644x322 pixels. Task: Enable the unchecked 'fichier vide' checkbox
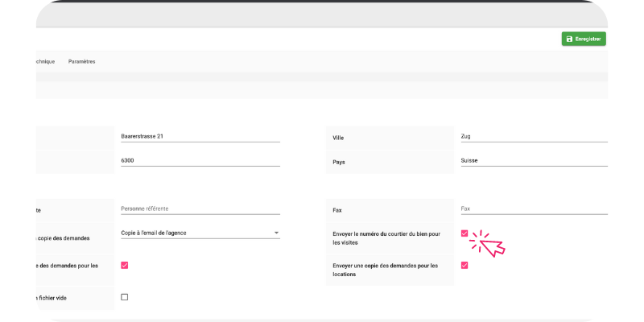pos(124,297)
